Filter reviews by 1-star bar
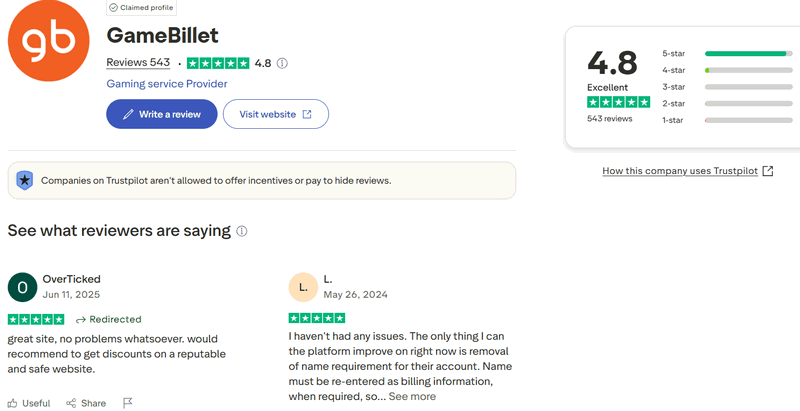Image resolution: width=800 pixels, height=411 pixels. pyautogui.click(x=746, y=120)
